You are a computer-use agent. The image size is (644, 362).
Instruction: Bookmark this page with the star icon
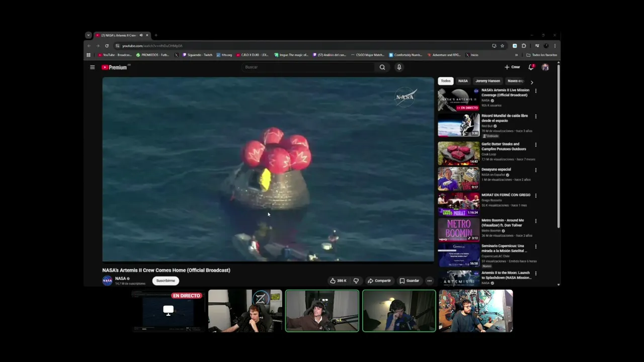point(502,46)
